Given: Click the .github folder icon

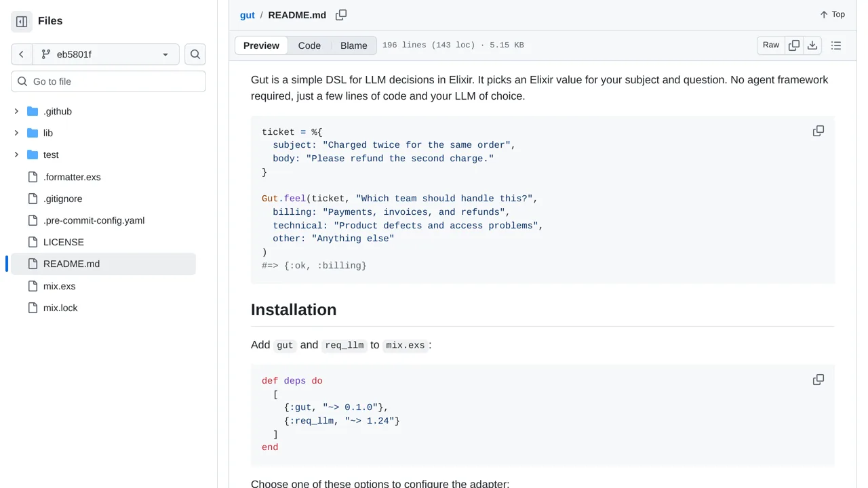Looking at the screenshot, I should (33, 111).
